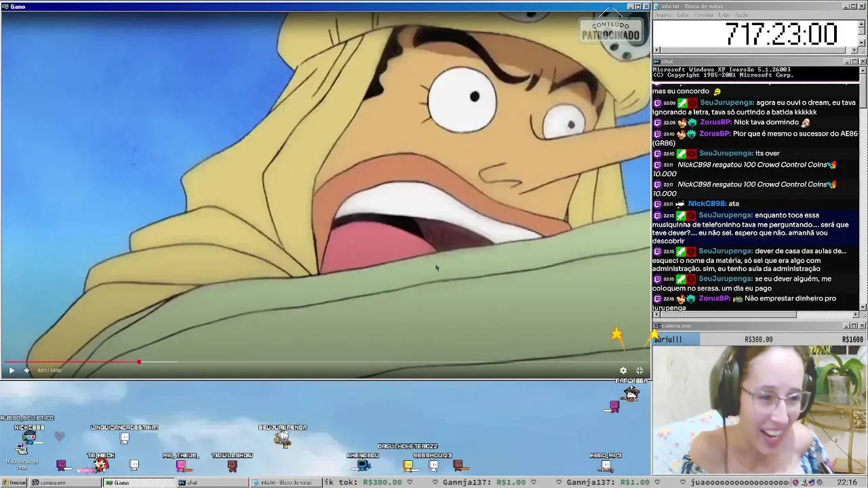Image resolution: width=868 pixels, height=488 pixels.
Task: Play the video in the Game window
Action: coord(11,370)
